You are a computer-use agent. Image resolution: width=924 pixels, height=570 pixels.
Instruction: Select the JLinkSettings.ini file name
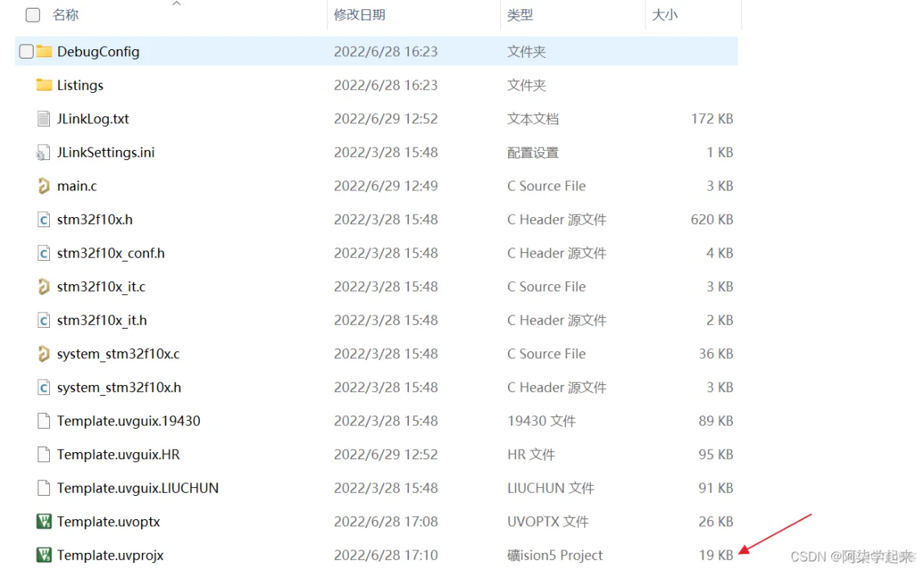(106, 153)
